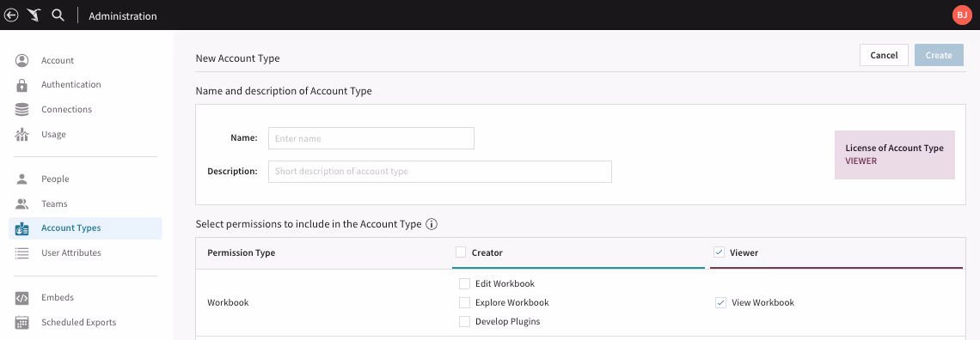980x340 pixels.
Task: Open the Sigma bird logo home icon
Action: tap(34, 15)
